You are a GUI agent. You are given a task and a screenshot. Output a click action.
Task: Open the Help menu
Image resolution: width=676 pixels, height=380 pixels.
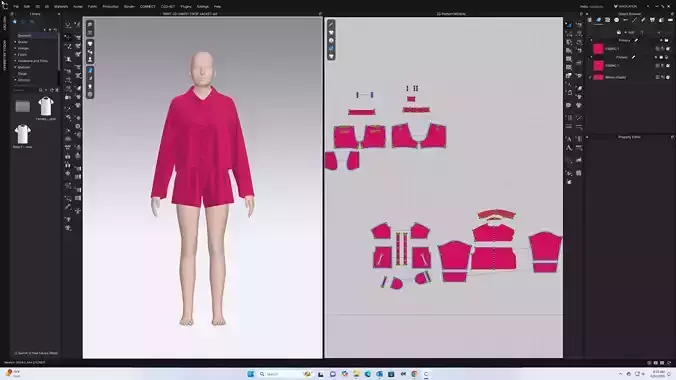pyautogui.click(x=217, y=6)
